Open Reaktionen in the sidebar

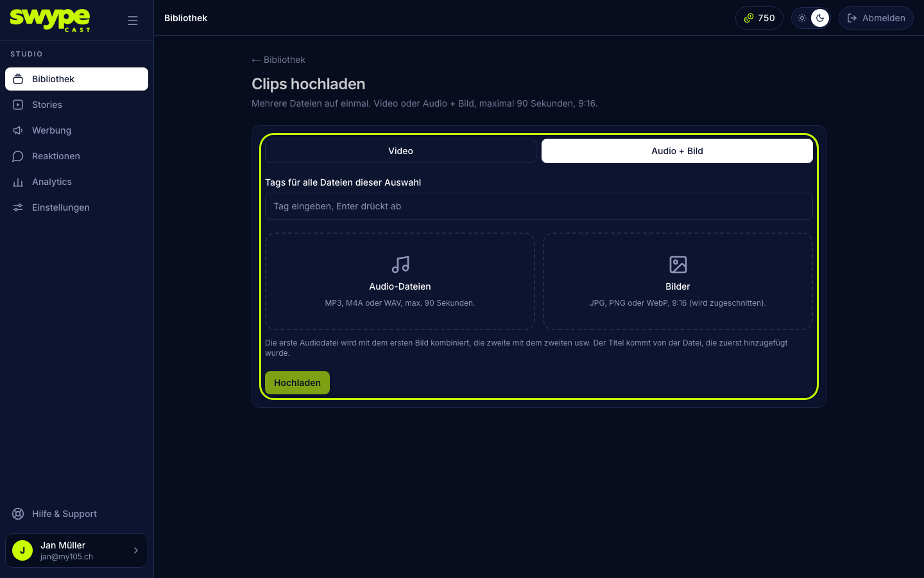76,156
